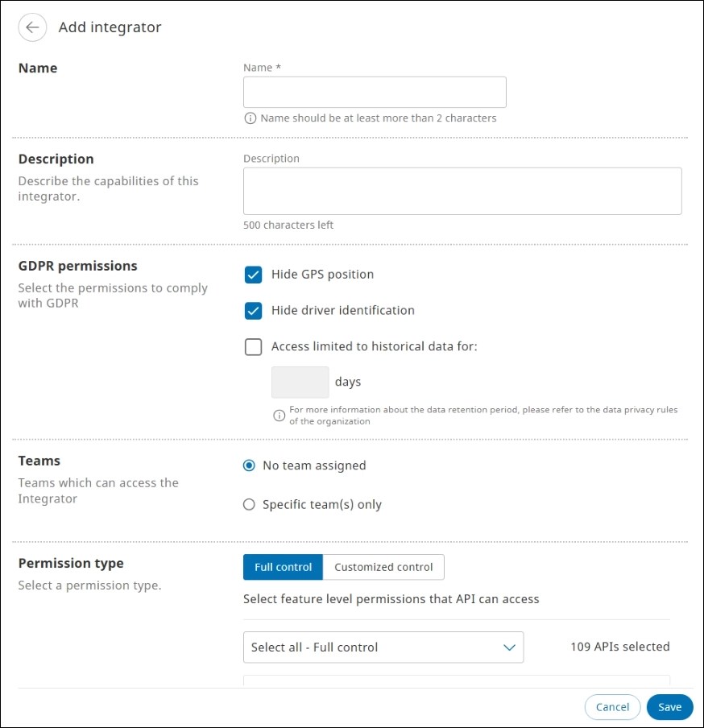Select No team assigned option
This screenshot has height=728, width=704.
pyautogui.click(x=249, y=465)
